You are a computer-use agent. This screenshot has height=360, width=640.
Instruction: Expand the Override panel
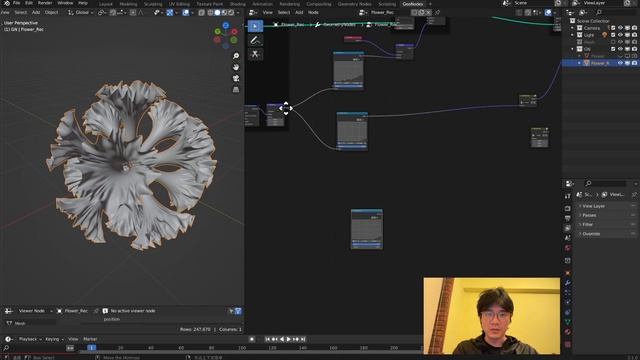point(606,234)
